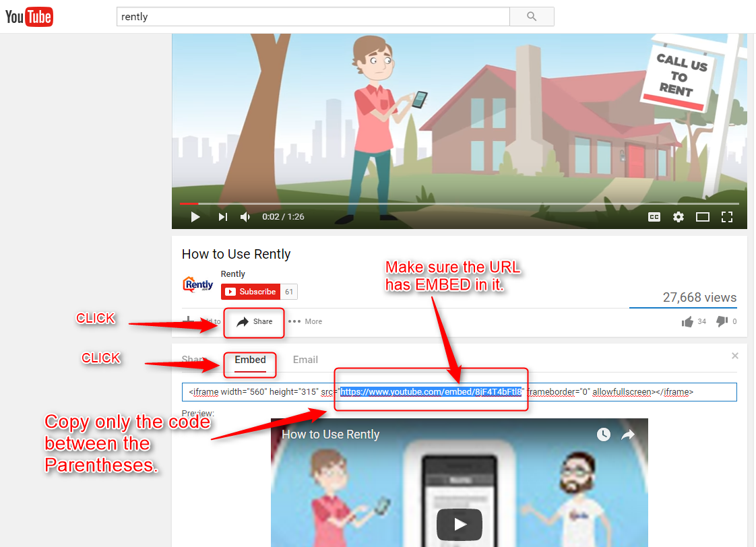Image resolution: width=756 pixels, height=547 pixels.
Task: Click the YouTube logo
Action: pos(29,16)
